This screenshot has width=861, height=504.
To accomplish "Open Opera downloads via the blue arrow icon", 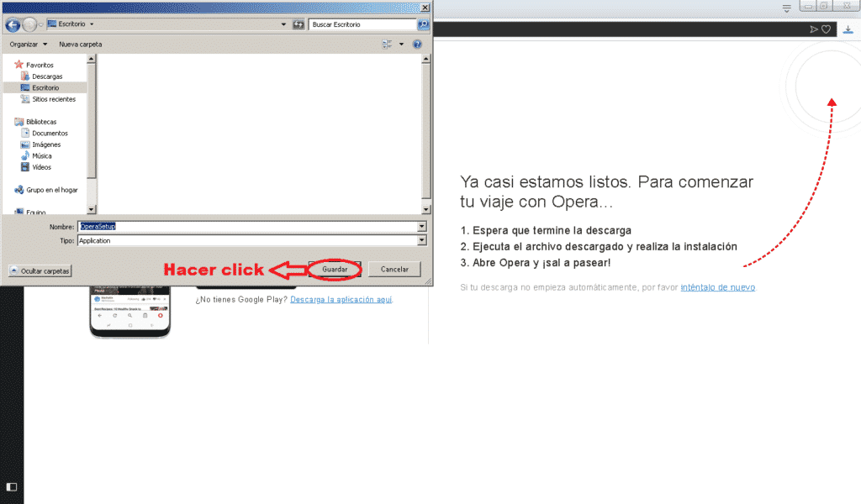I will click(848, 29).
